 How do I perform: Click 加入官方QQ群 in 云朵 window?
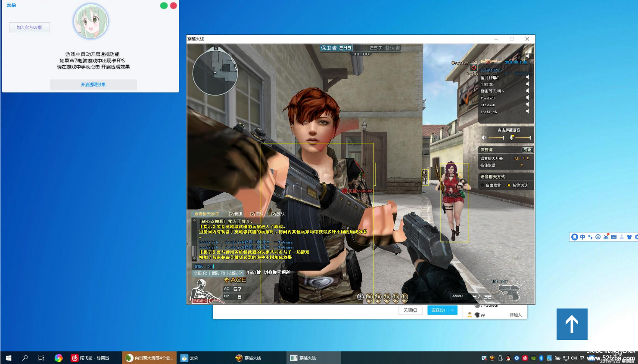click(29, 28)
